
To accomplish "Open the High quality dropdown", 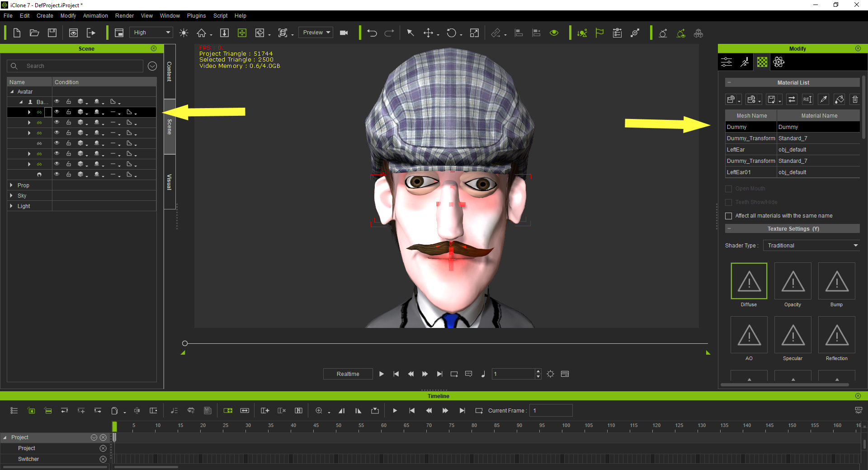I will coord(151,33).
